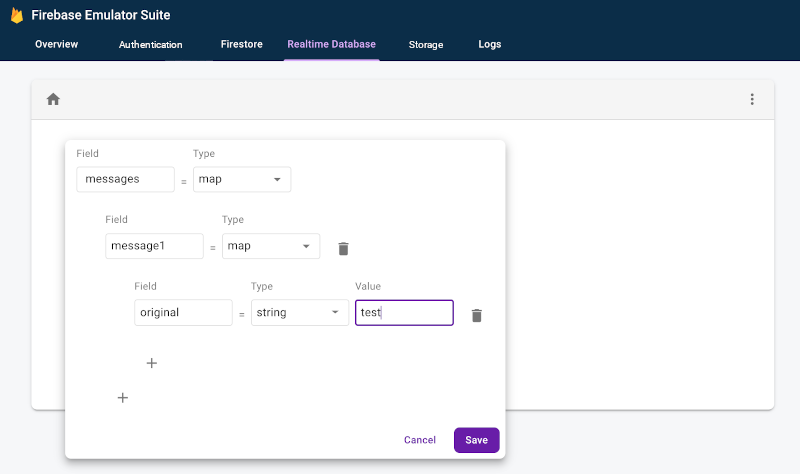Focus the Value input containing test
This screenshot has width=800, height=474.
pyautogui.click(x=404, y=313)
